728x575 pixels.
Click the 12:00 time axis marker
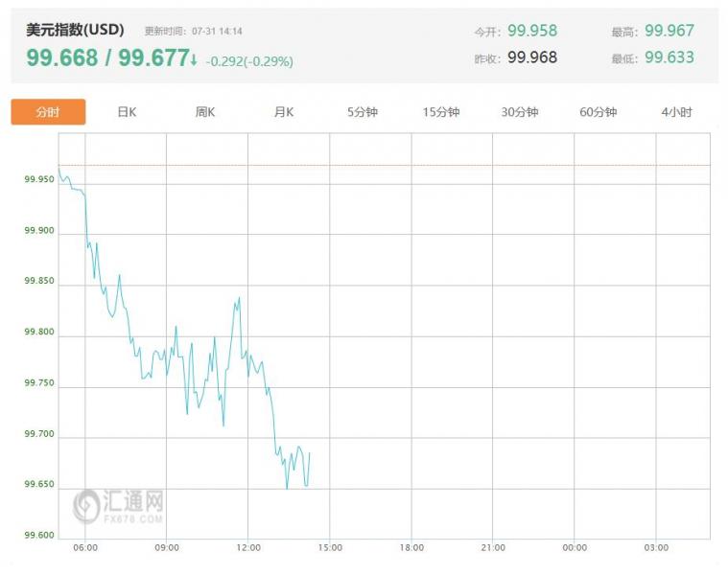248,547
